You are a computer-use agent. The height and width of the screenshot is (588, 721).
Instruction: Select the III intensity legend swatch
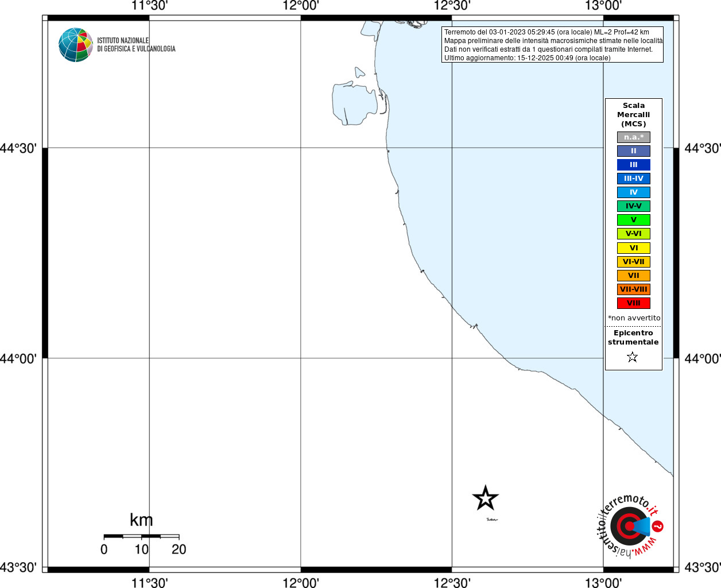coord(634,165)
